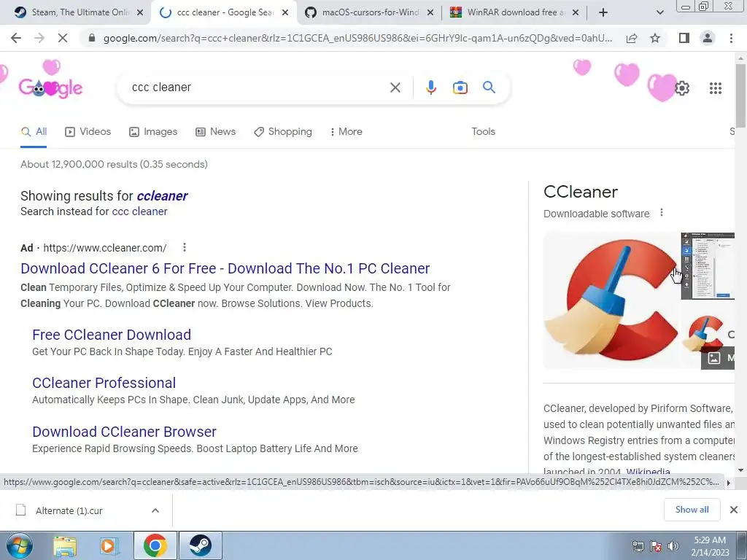Select the Images search filter
This screenshot has height=560, width=747.
(x=153, y=131)
